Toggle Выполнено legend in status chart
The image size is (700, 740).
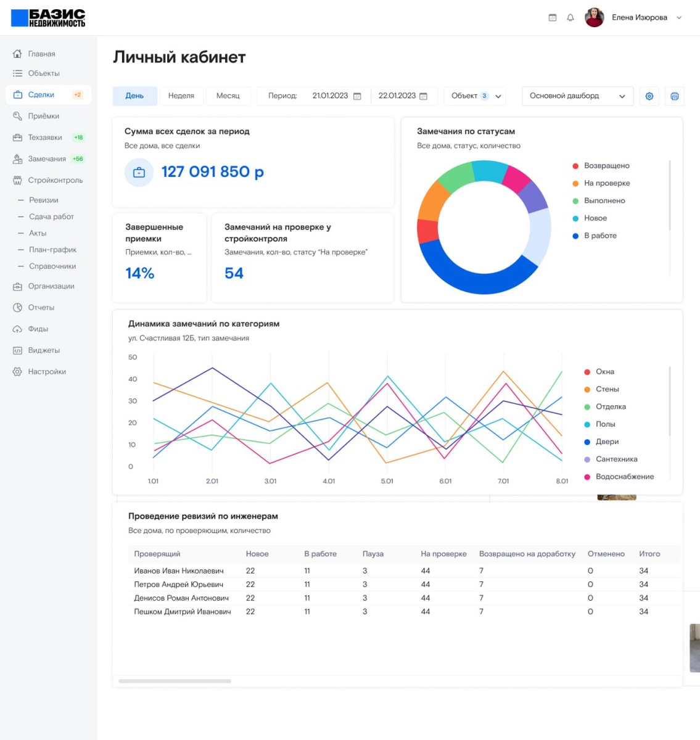pos(599,201)
